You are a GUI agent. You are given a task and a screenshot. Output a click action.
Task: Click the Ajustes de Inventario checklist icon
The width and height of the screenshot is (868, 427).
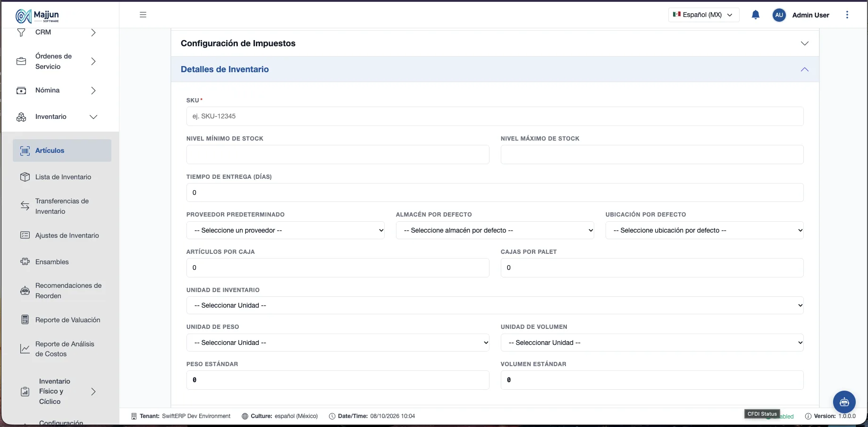pyautogui.click(x=25, y=235)
